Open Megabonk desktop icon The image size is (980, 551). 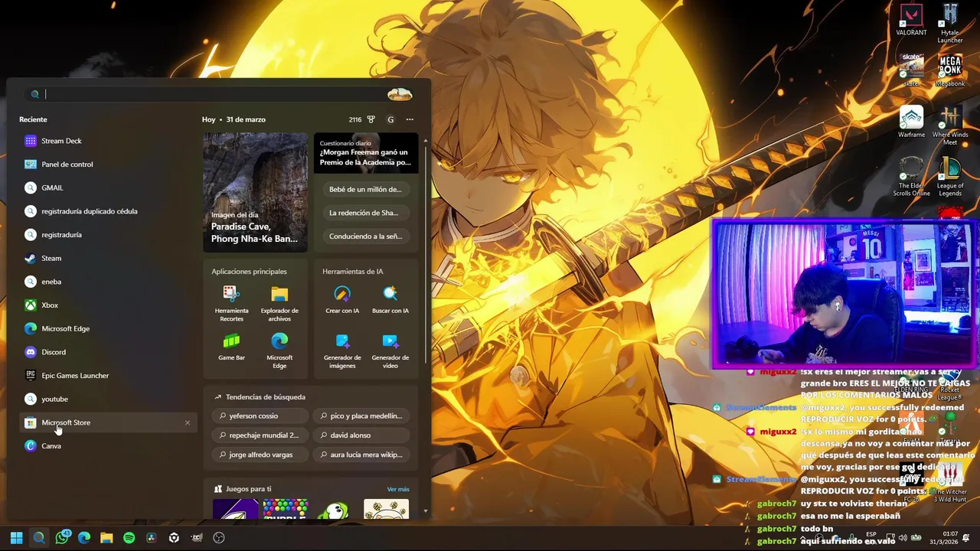tap(950, 70)
